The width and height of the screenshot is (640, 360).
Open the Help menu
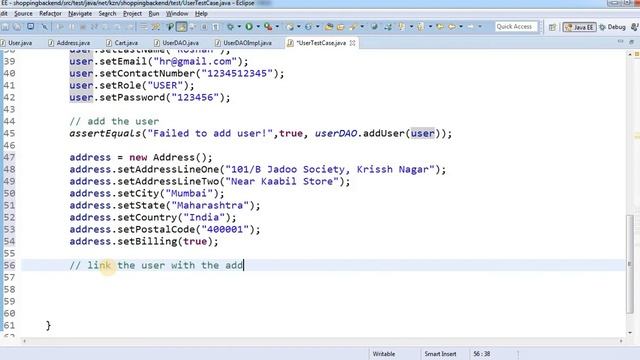point(201,13)
